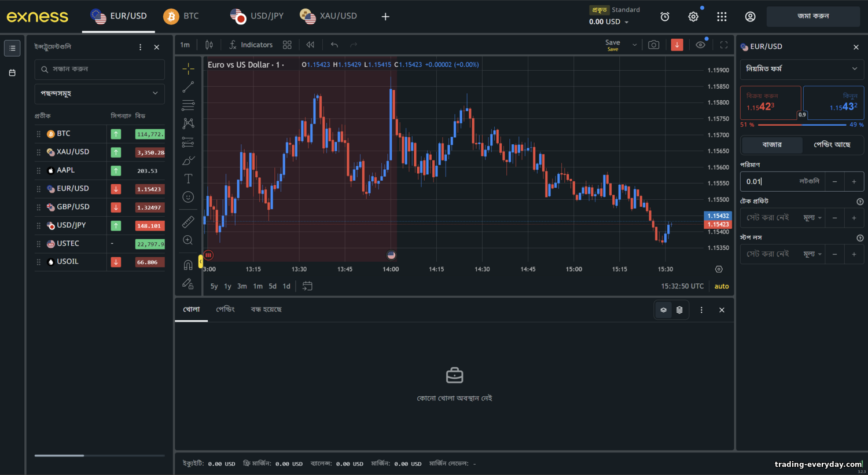Select the brush drawing tool
Viewport: 868px width, 475px height.
click(x=188, y=160)
